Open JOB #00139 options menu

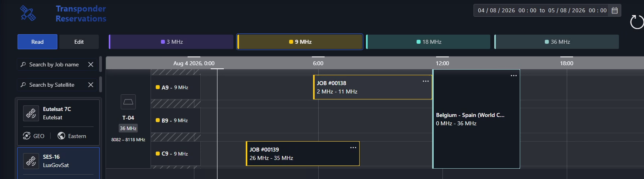coord(353,148)
